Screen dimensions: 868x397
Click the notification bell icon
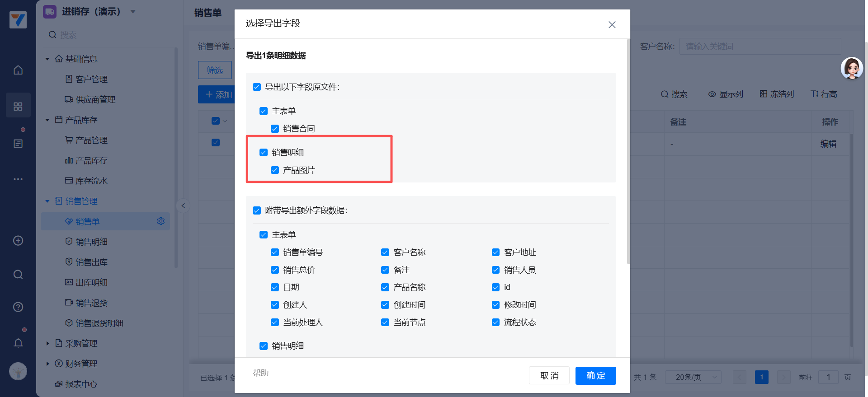click(18, 343)
